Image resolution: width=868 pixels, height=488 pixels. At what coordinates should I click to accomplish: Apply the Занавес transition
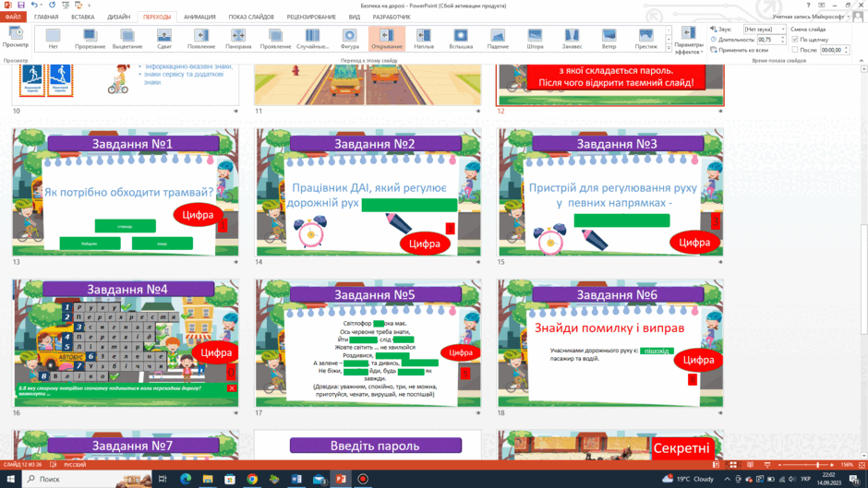(573, 39)
